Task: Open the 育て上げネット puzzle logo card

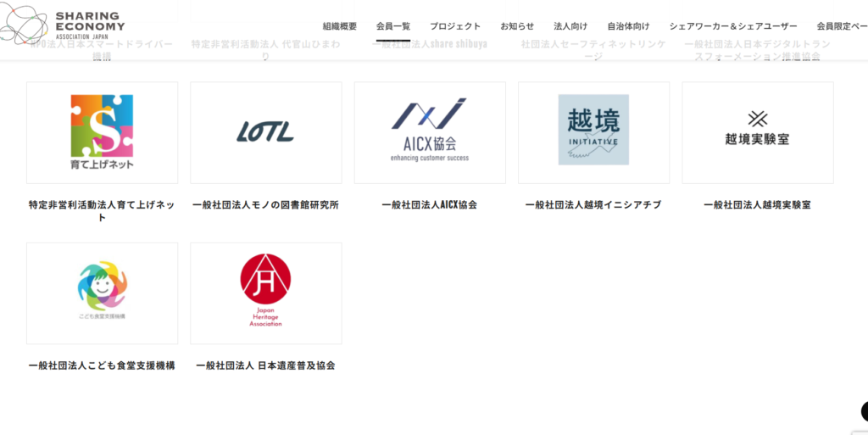Action: tap(102, 132)
